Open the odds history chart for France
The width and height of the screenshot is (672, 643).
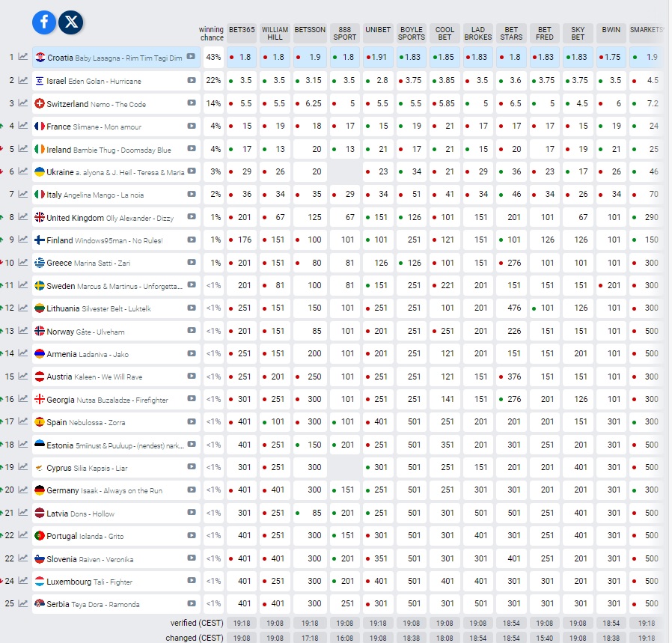click(23, 126)
